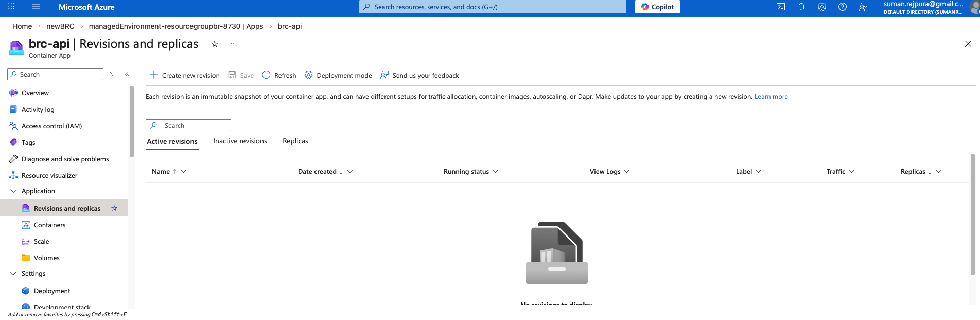The height and width of the screenshot is (320, 980).
Task: Focus the sidebar Search box
Action: (x=56, y=74)
